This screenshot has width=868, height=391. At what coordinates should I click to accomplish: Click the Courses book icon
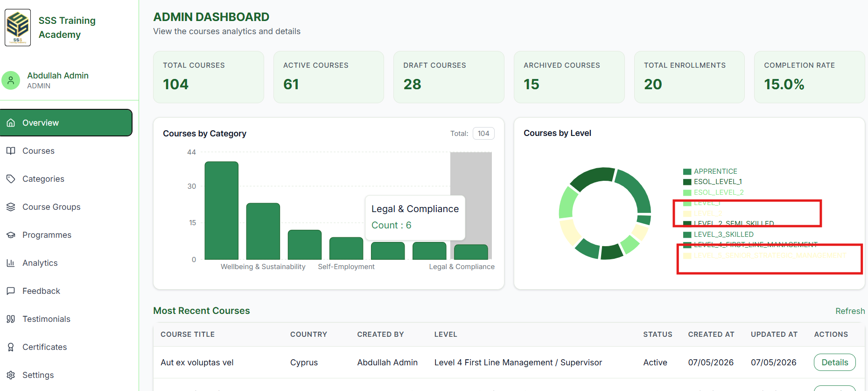pyautogui.click(x=11, y=151)
